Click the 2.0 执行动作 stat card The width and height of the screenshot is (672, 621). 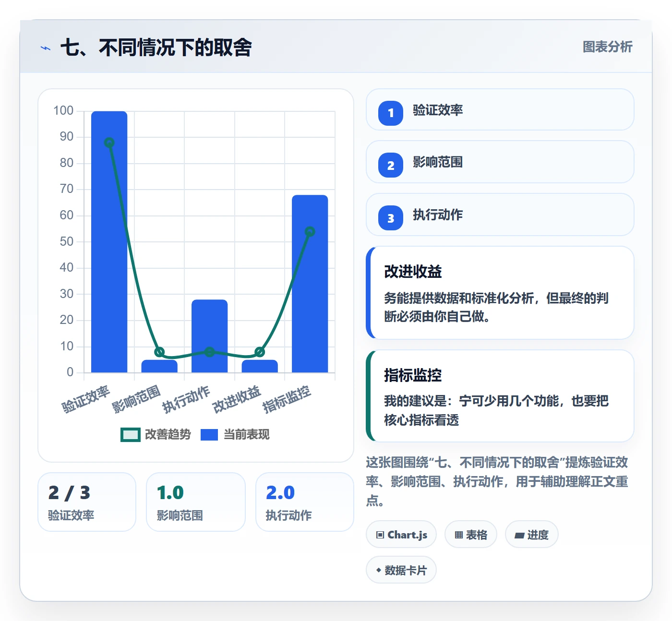[305, 502]
